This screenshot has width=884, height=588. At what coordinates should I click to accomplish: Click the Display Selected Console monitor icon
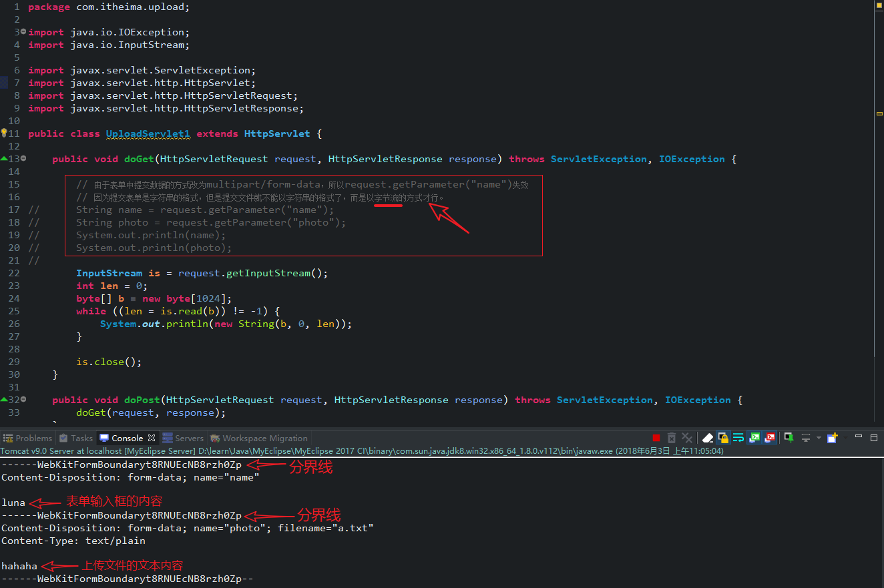806,438
